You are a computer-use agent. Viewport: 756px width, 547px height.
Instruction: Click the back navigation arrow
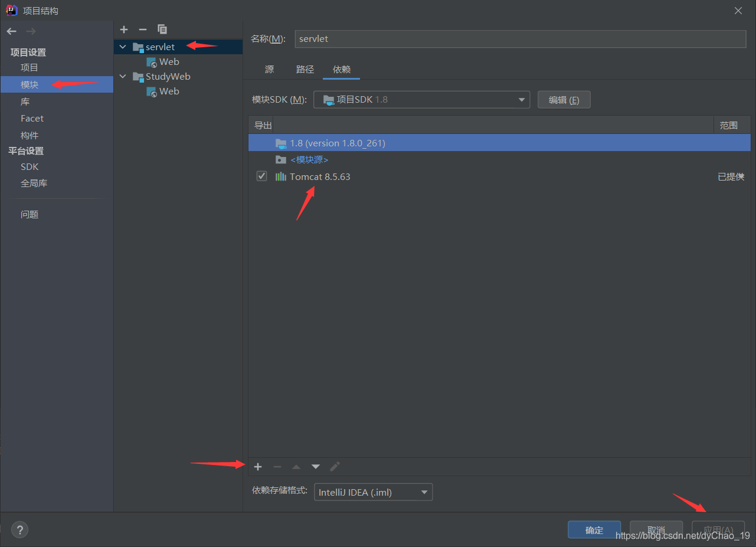tap(12, 31)
